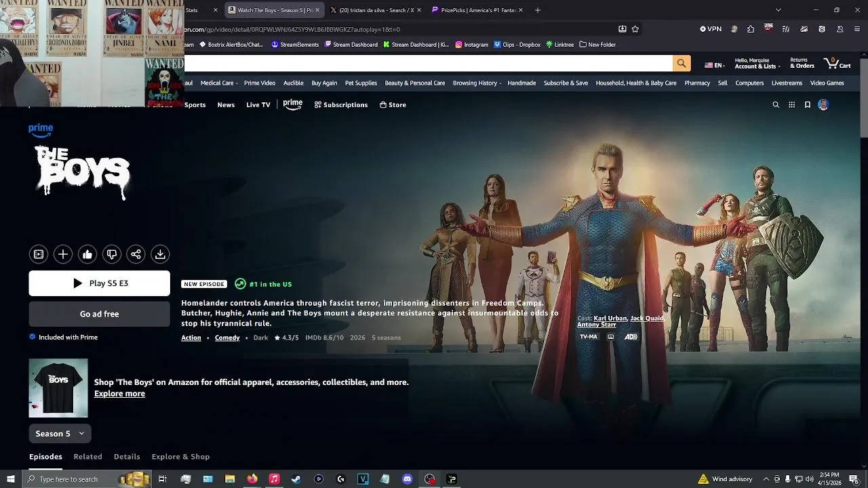
Task: Open the Linktree bookmark
Action: [560, 45]
